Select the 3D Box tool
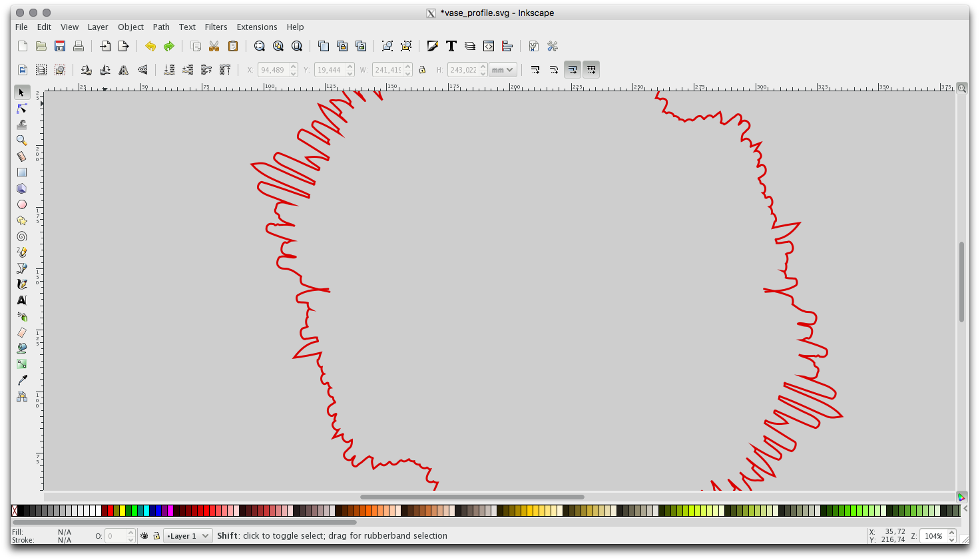This screenshot has width=980, height=560. [22, 188]
